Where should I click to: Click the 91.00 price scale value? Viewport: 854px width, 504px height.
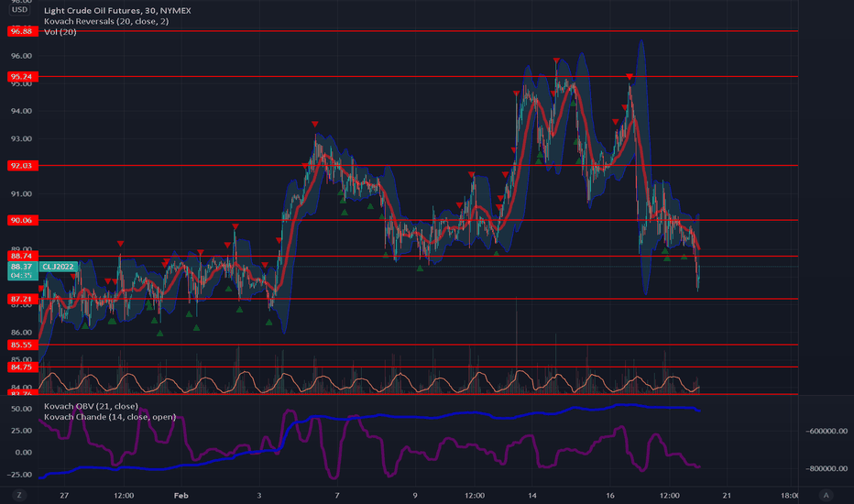click(21, 194)
